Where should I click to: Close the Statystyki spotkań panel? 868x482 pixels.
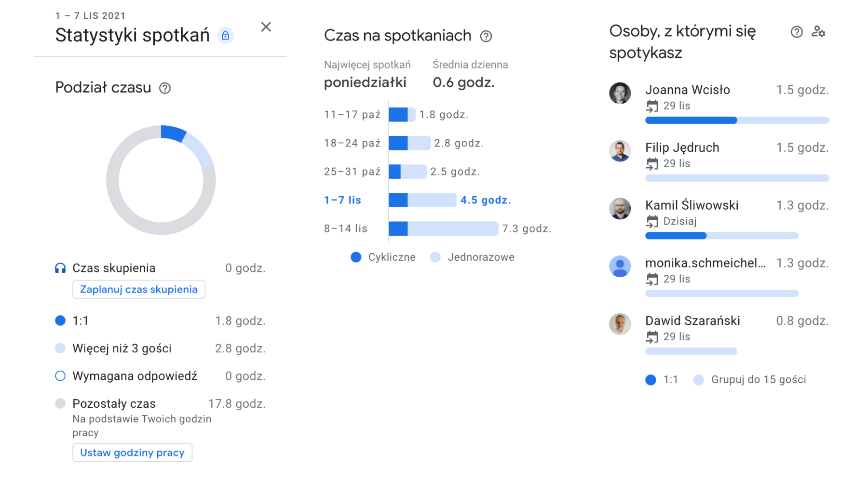pyautogui.click(x=266, y=27)
